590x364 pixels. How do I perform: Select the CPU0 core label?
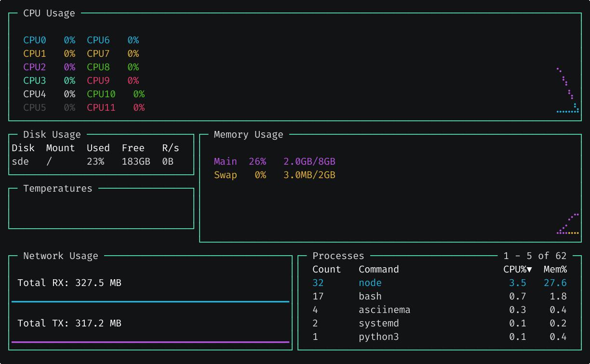(x=34, y=40)
